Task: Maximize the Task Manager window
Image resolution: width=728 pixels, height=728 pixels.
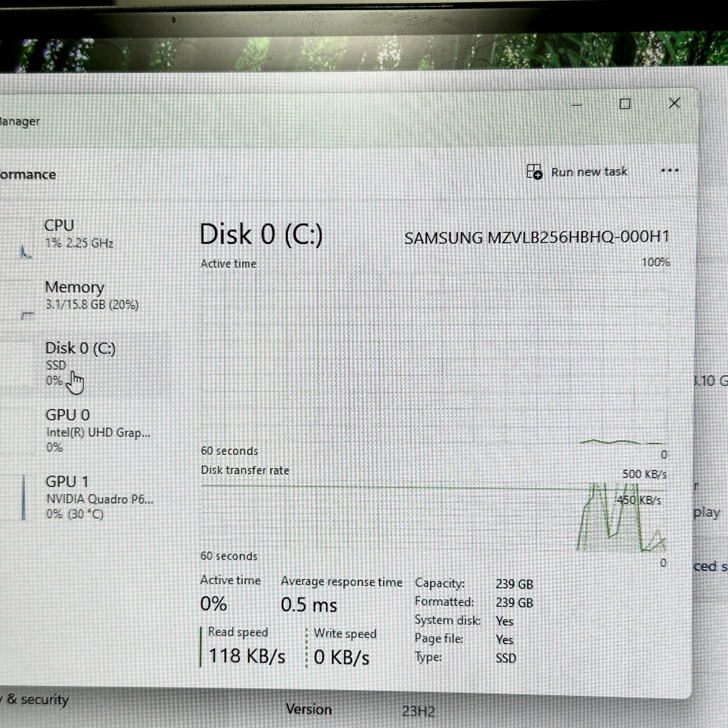Action: [x=625, y=104]
